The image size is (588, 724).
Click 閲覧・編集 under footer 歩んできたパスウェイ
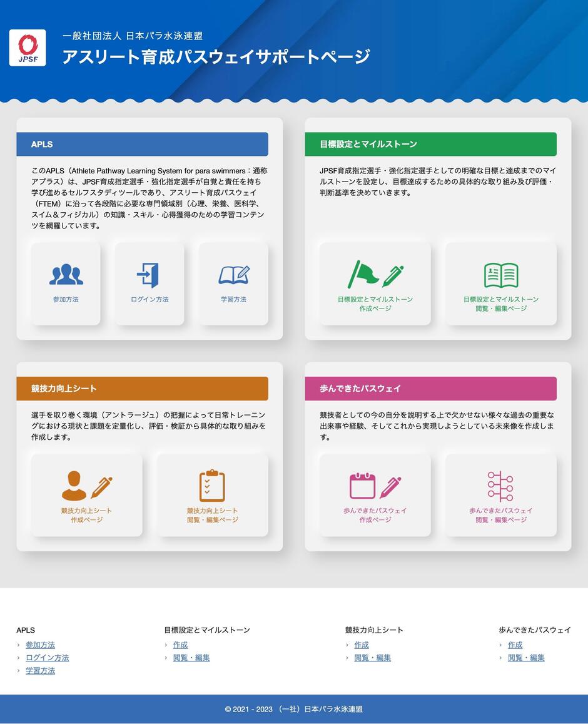coord(526,658)
